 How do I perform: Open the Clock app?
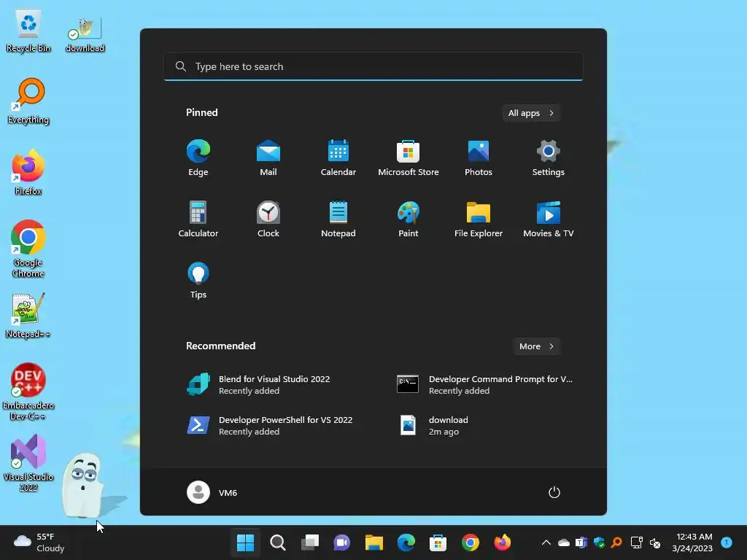[x=268, y=219]
